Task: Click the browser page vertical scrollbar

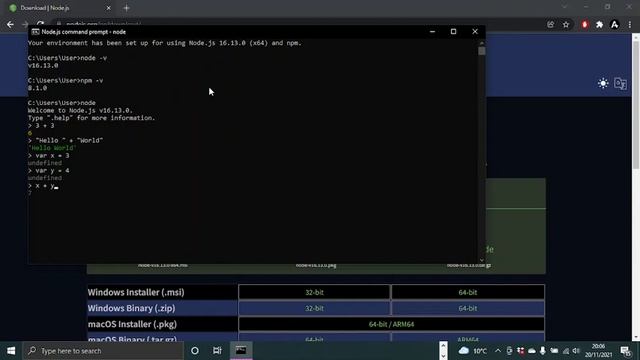Action: coord(636,104)
